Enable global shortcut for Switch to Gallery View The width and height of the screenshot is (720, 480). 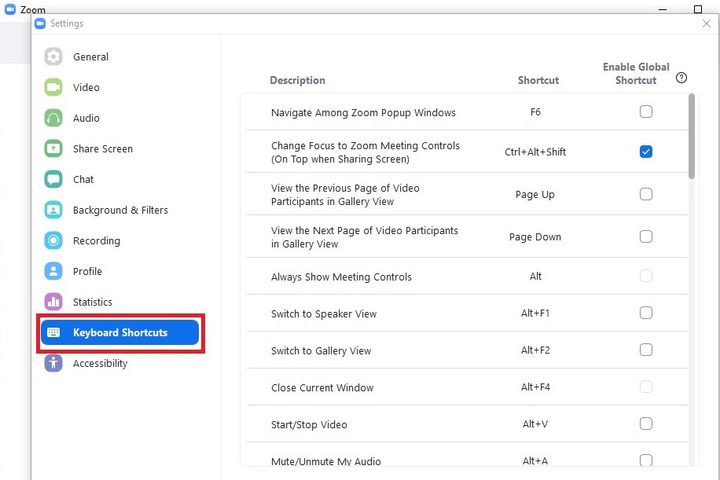[x=646, y=350]
